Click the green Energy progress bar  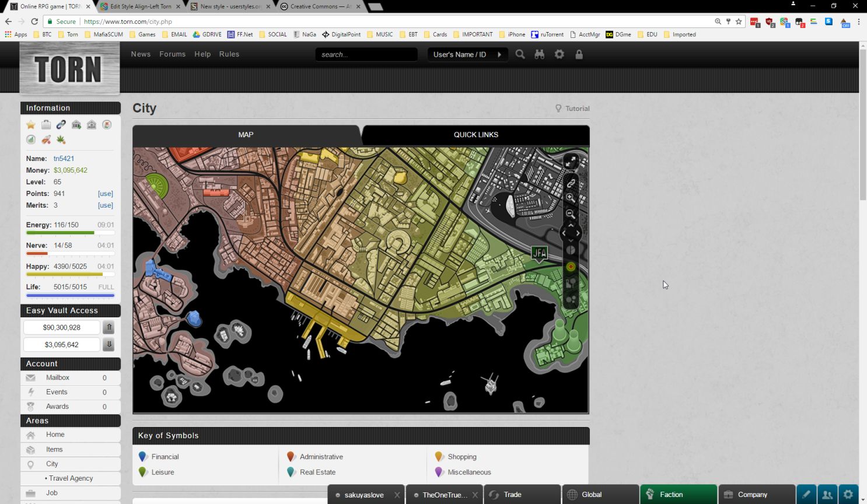(61, 233)
